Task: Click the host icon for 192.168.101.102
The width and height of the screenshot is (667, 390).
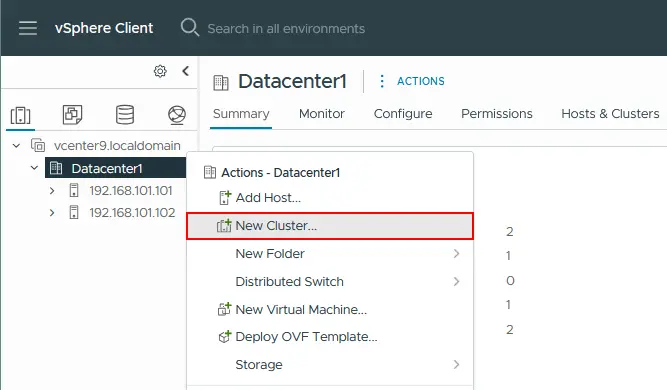Action: tap(74, 212)
